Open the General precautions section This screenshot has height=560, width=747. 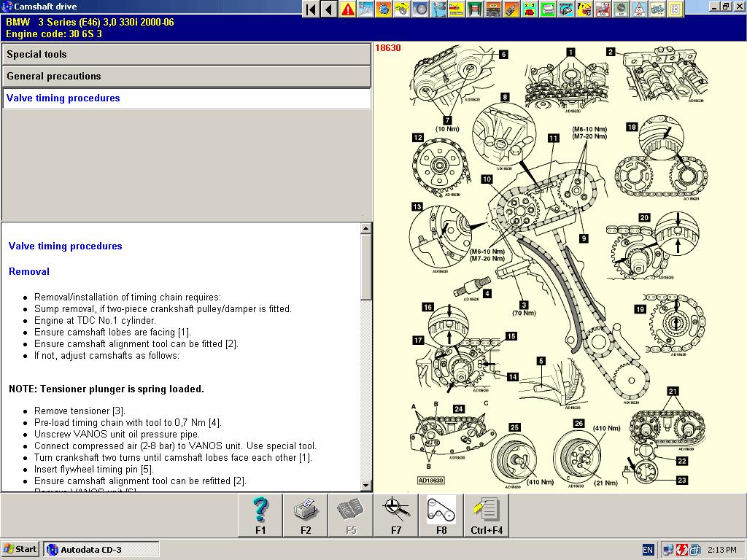pyautogui.click(x=186, y=76)
